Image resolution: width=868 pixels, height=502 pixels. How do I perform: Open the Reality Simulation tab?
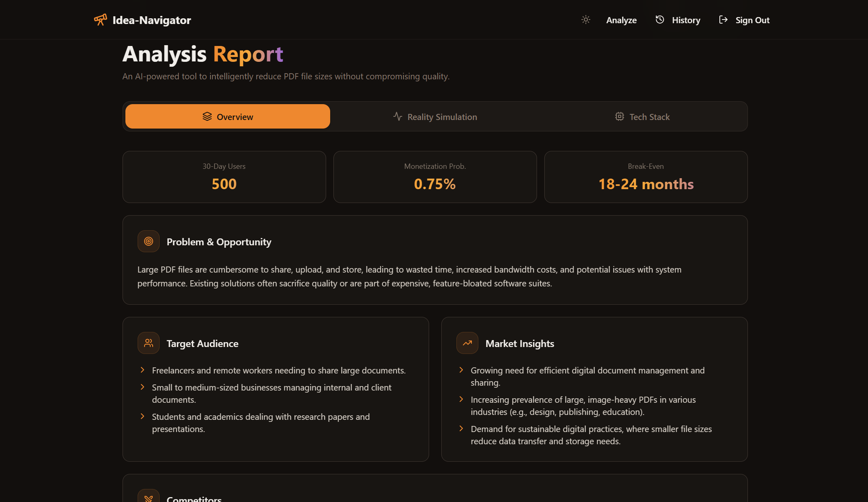(x=435, y=117)
